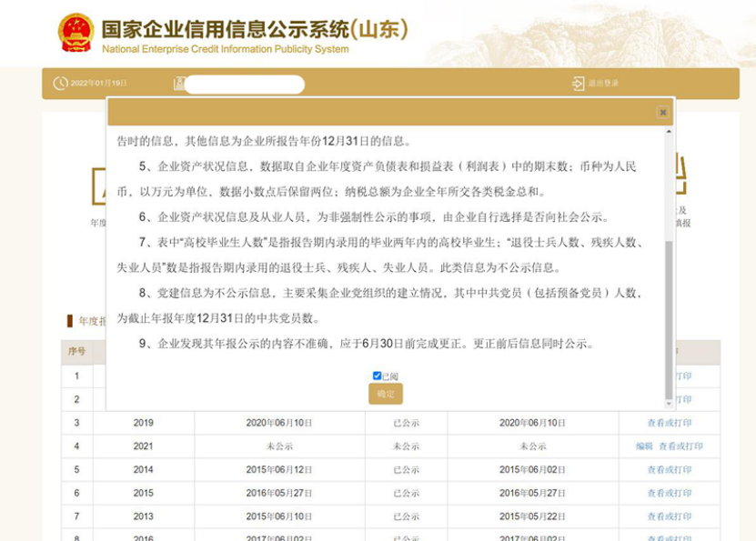Click the dialog scrollbar down arrow
756x541 pixels.
point(669,404)
